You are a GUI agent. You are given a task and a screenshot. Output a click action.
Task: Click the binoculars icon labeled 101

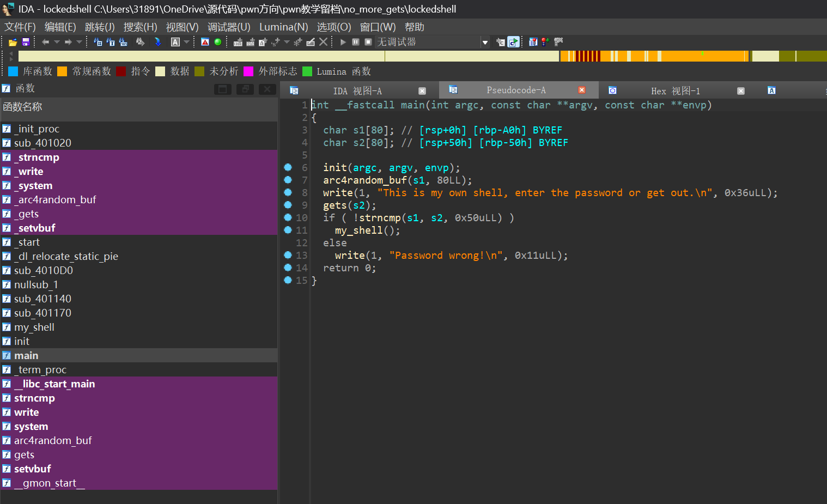(x=123, y=42)
